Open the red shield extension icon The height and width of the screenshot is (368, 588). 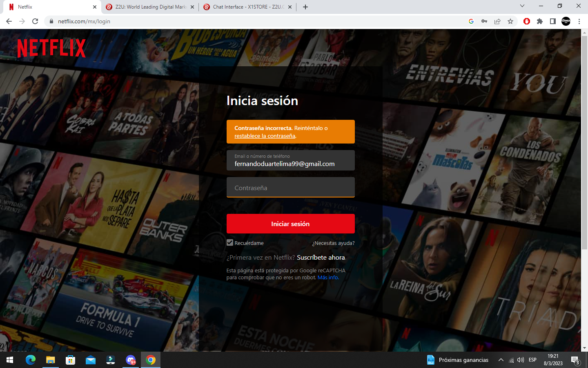pyautogui.click(x=527, y=21)
